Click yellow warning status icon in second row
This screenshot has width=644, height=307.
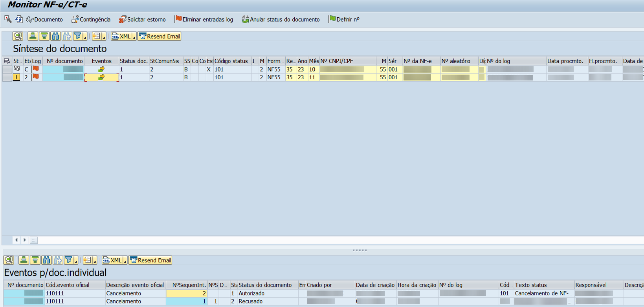16,77
